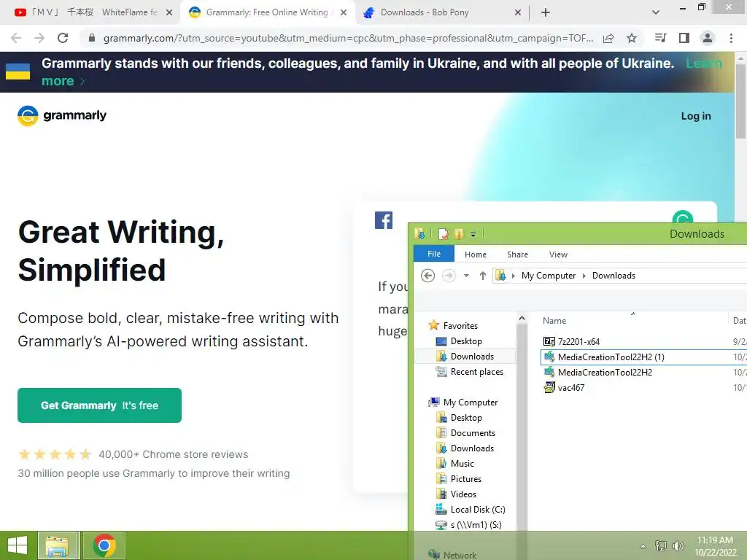
Task: Select Pictures under My Computer
Action: point(466,478)
